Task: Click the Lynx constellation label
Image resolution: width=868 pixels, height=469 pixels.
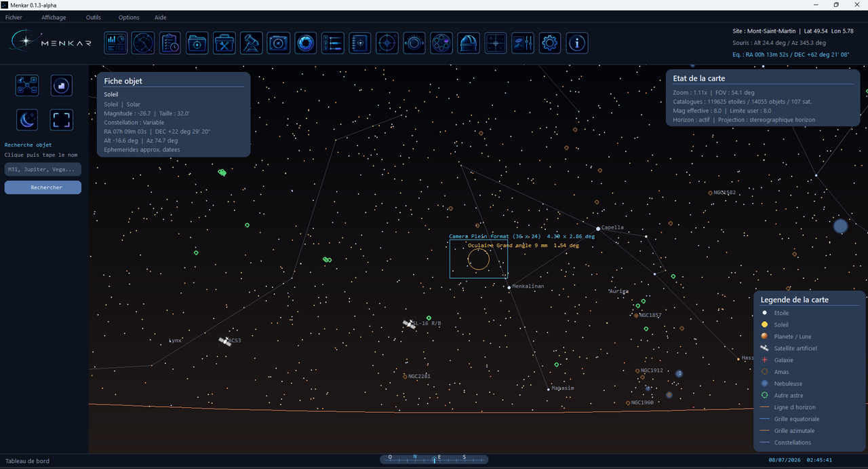Action: 175,341
